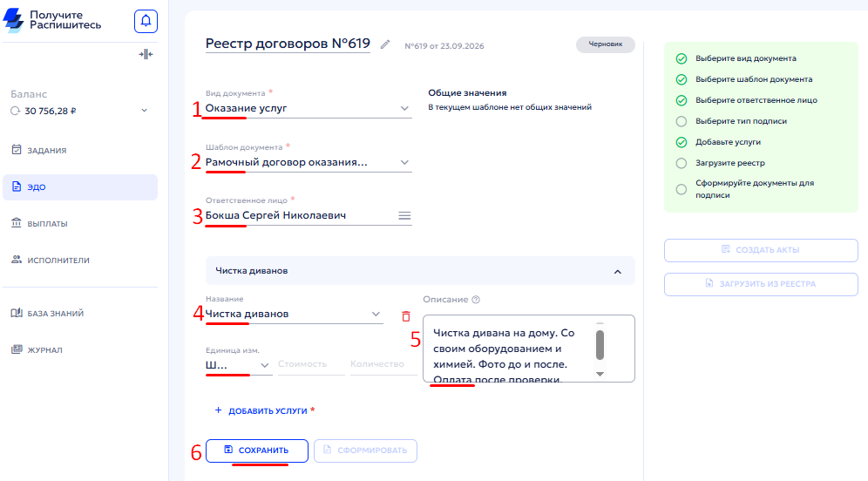This screenshot has width=868, height=481.
Task: Select the Загрузите реестр step circle
Action: coord(682,163)
